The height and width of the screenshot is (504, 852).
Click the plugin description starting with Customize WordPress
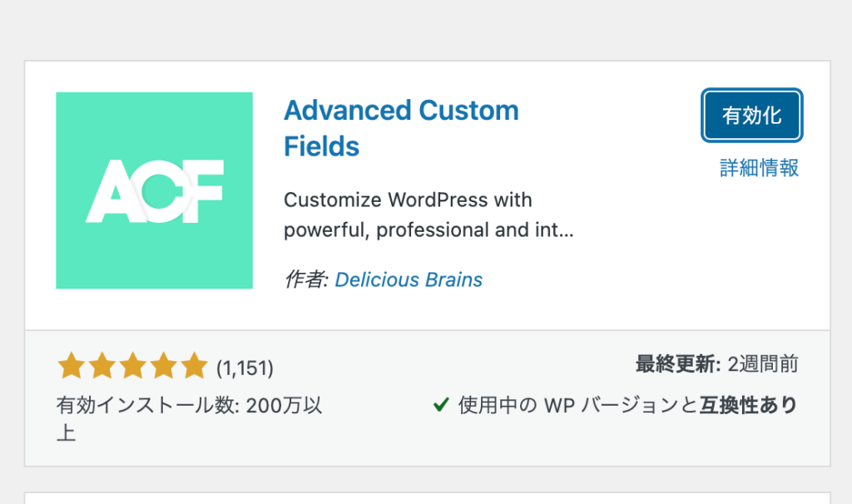click(x=428, y=215)
